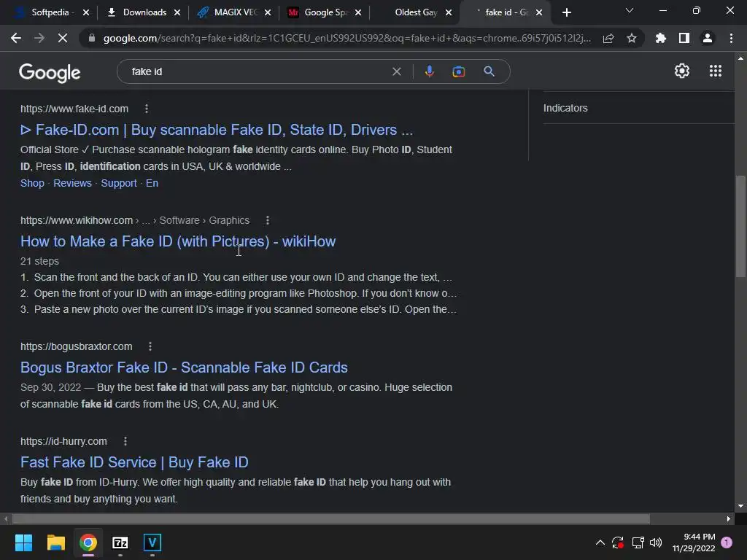The height and width of the screenshot is (560, 747).
Task: Open the Google apps grid
Action: click(716, 71)
